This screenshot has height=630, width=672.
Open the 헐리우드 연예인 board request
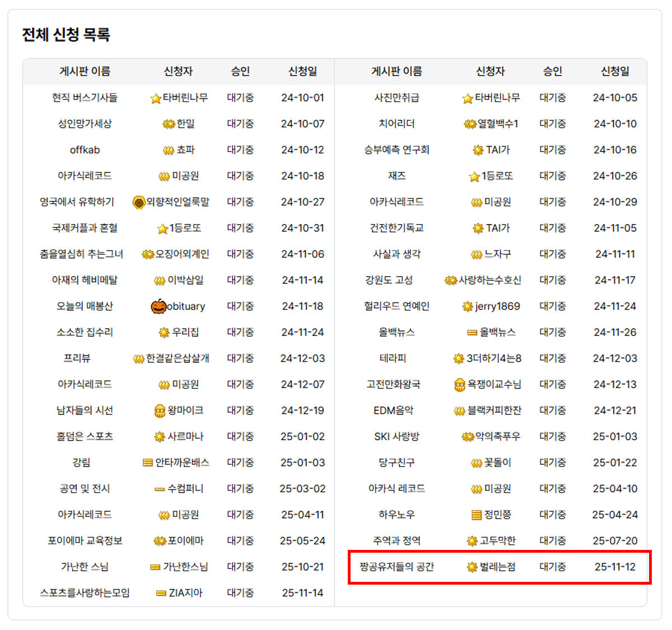[396, 306]
